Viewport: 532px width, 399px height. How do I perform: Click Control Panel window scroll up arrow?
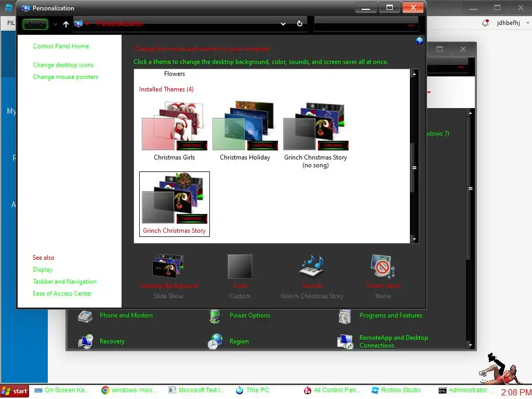click(x=470, y=113)
